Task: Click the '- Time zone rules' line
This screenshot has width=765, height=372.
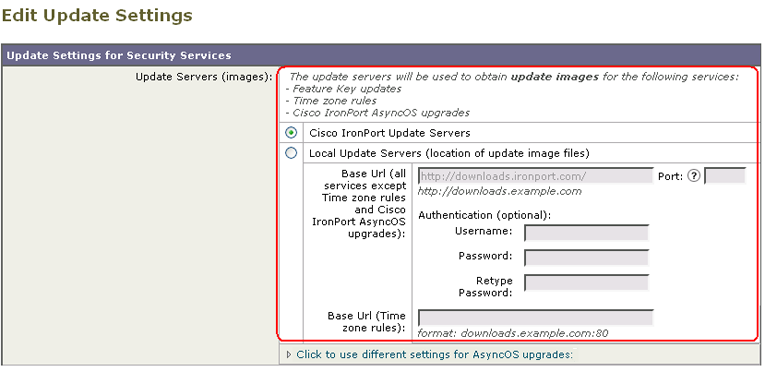Action: coord(331,101)
